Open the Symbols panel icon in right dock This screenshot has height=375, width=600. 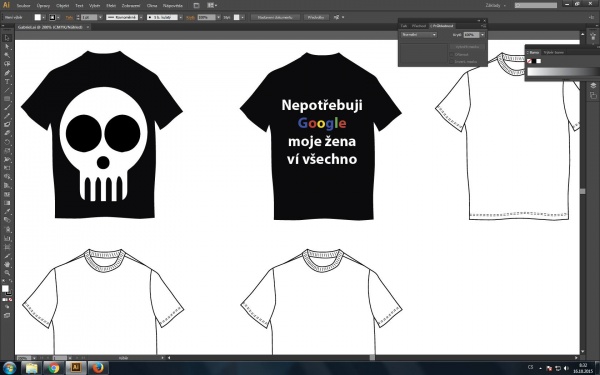[593, 36]
